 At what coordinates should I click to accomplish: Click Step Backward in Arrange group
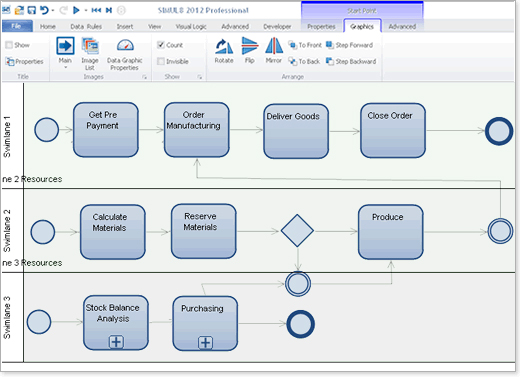(351, 61)
